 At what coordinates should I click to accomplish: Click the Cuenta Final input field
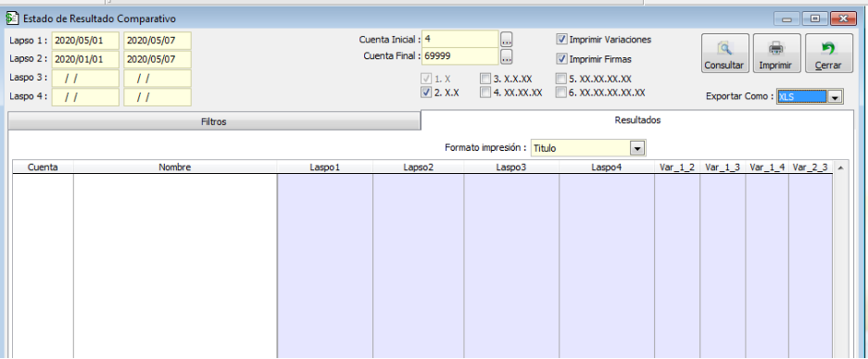coord(460,56)
